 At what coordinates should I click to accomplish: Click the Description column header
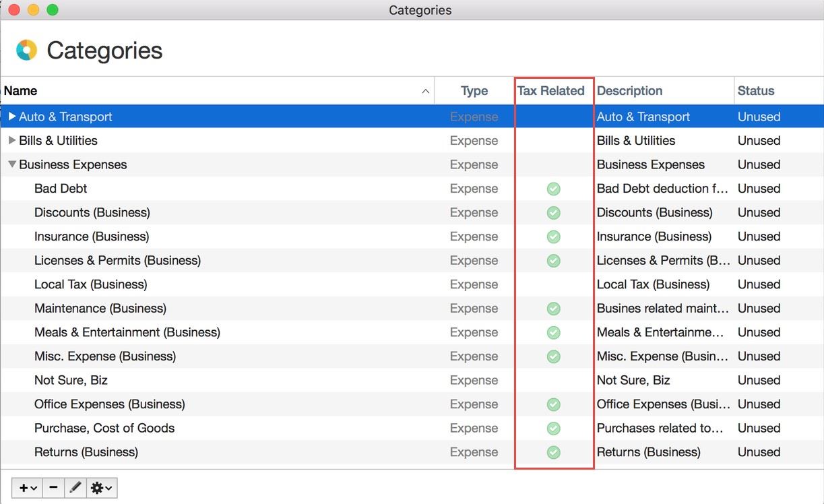pyautogui.click(x=629, y=91)
